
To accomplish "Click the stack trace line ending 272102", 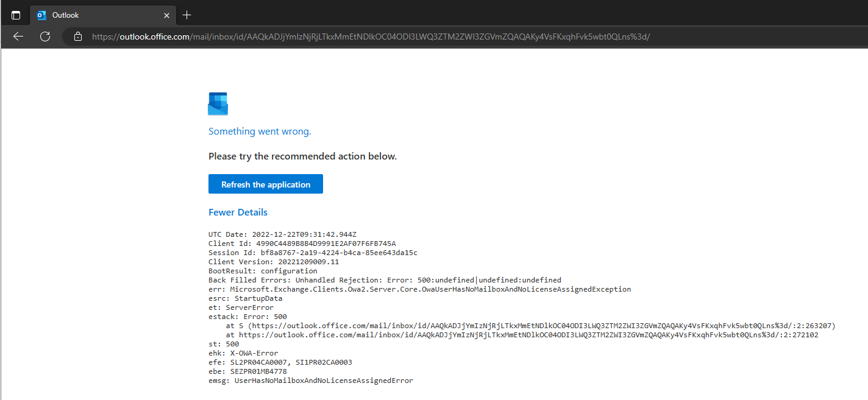I will [522, 335].
